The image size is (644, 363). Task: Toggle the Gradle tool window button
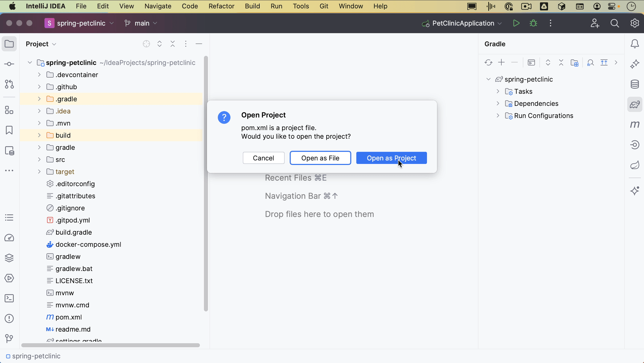tap(634, 105)
